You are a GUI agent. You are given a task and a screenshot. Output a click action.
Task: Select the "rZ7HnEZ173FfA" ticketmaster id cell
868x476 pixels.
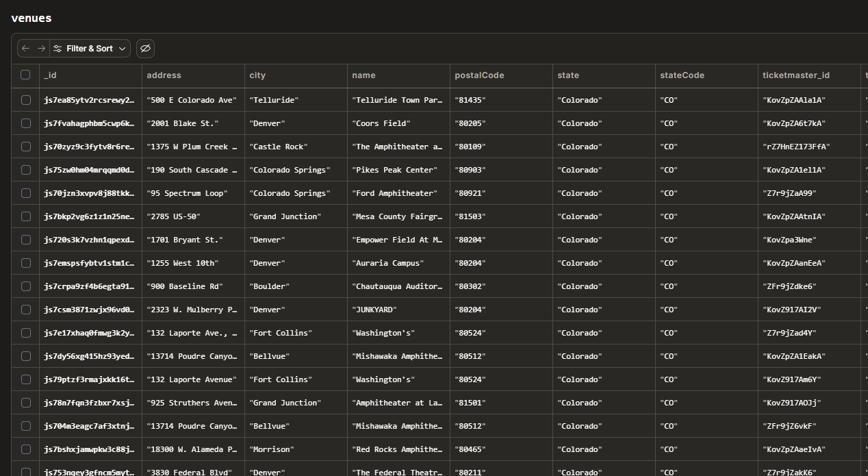(x=809, y=147)
